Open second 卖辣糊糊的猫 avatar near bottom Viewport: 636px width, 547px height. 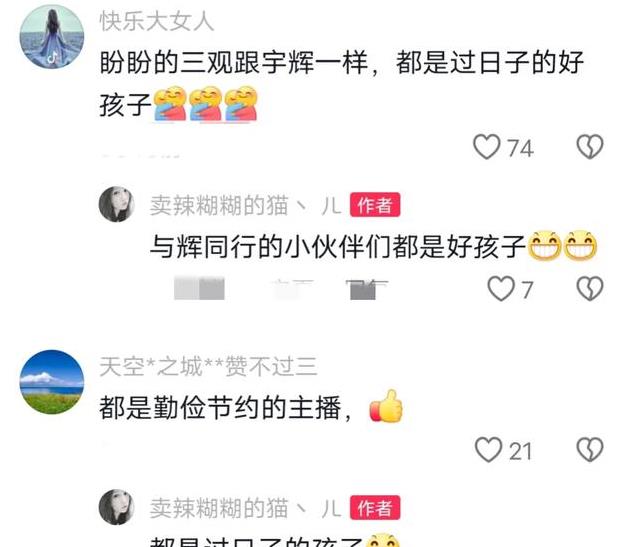pos(117,507)
